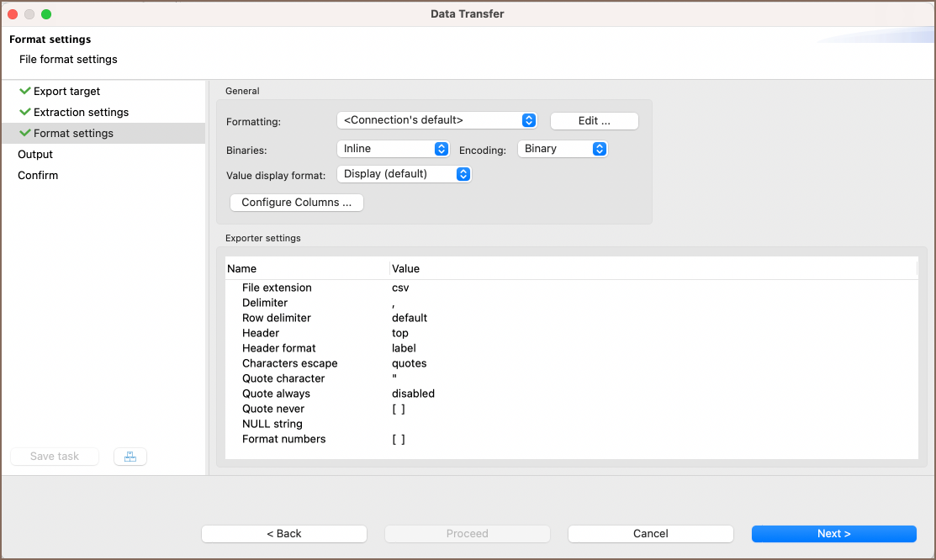Image resolution: width=936 pixels, height=560 pixels.
Task: Open the Encoding Binary dropdown
Action: (562, 148)
